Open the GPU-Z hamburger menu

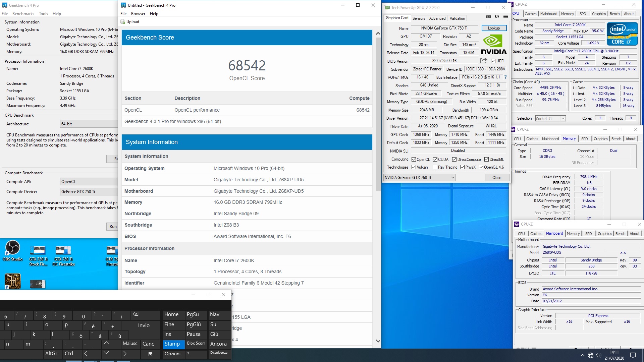[x=505, y=16]
